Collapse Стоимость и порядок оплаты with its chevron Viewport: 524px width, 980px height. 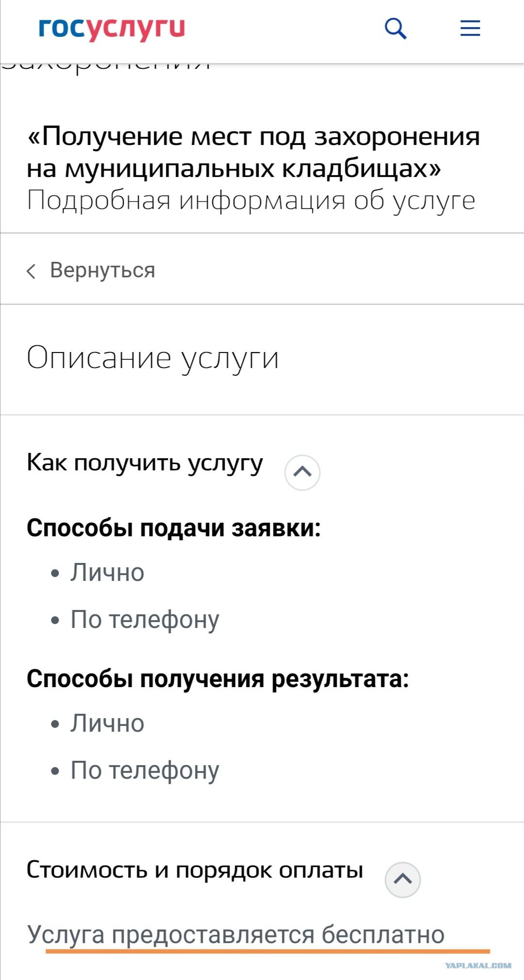(403, 880)
